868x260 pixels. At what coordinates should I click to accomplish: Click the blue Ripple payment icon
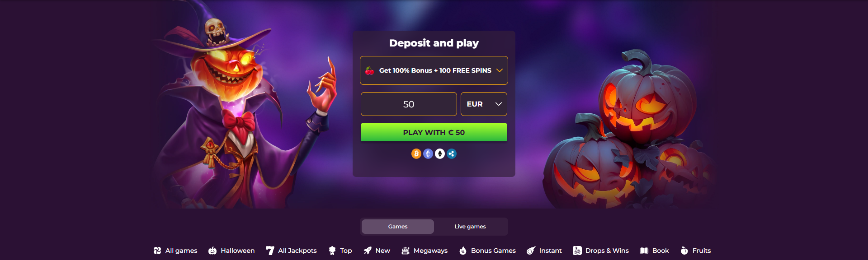point(452,154)
